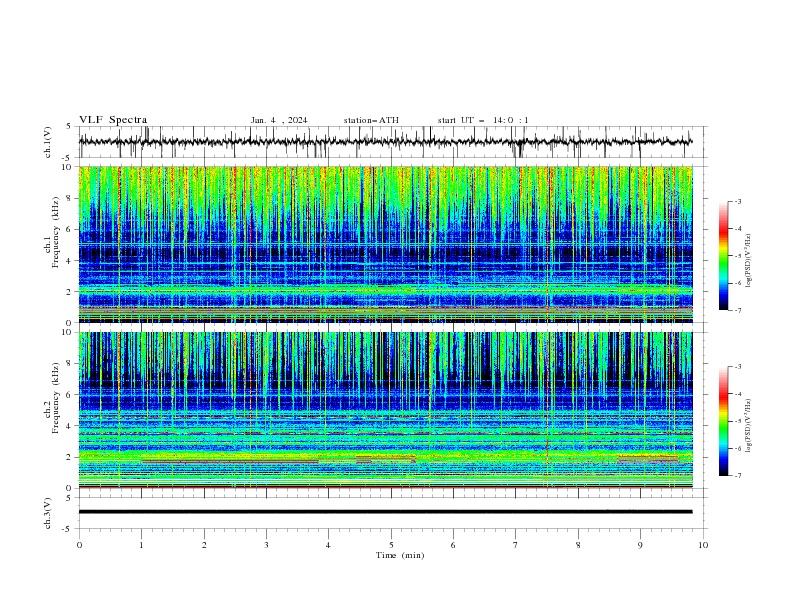
Task: Click the ch.3 flat black trace
Action: pyautogui.click(x=385, y=512)
